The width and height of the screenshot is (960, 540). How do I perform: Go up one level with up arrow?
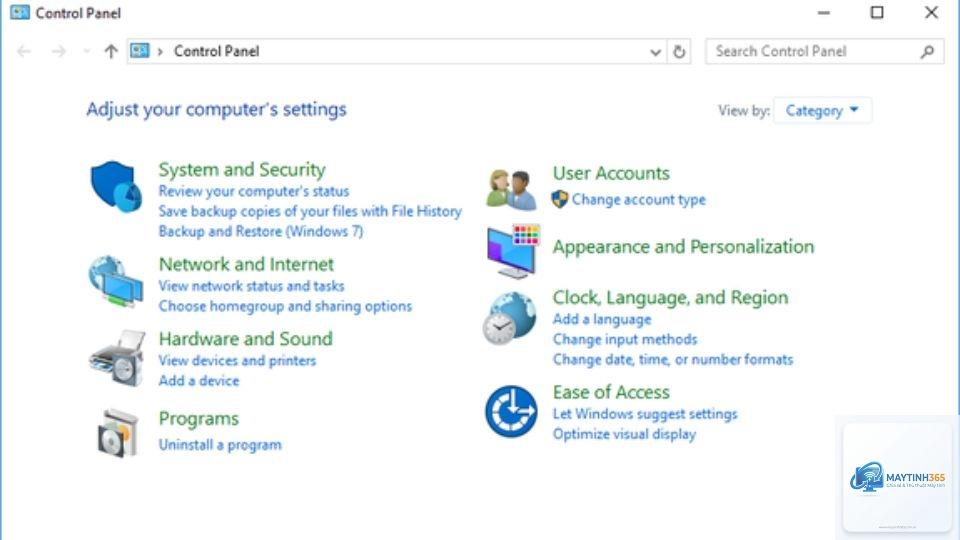click(x=111, y=51)
